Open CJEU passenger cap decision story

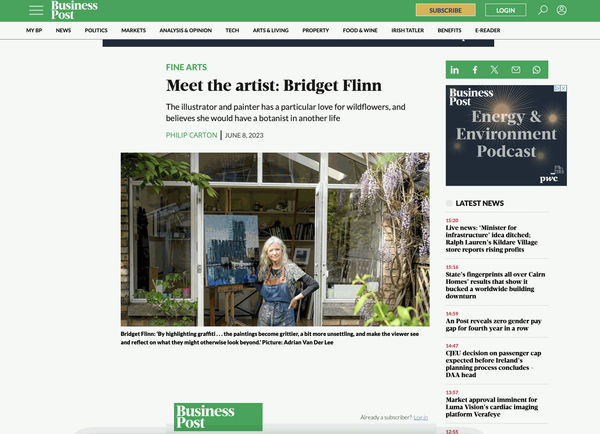point(493,364)
